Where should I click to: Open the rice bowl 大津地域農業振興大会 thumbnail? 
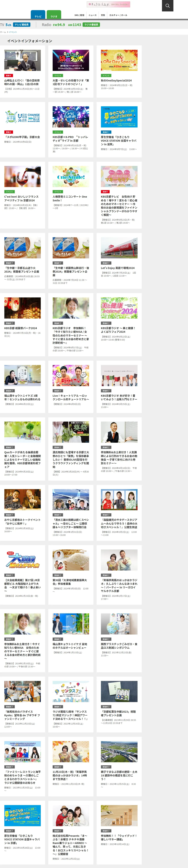71,560
